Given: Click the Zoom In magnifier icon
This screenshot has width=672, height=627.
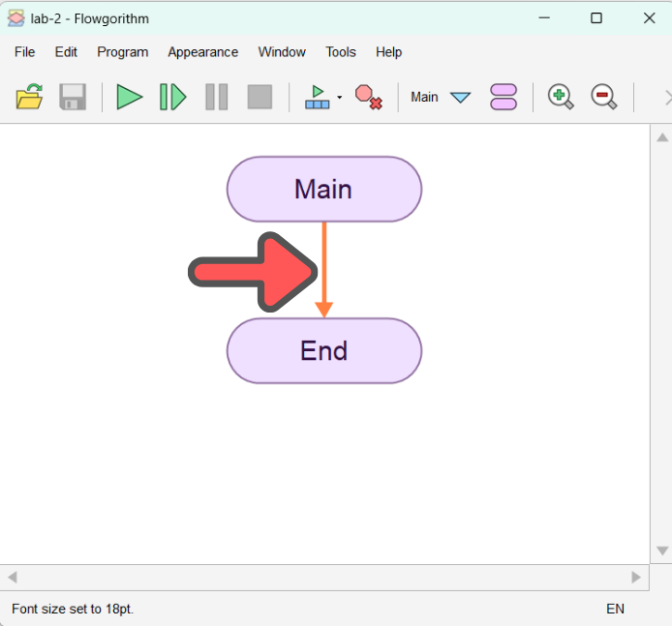Looking at the screenshot, I should (x=561, y=97).
